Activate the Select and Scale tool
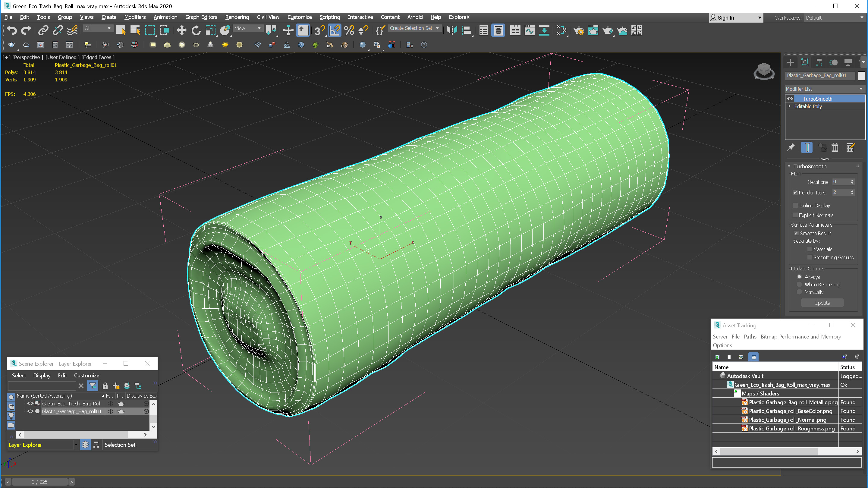 (x=211, y=31)
